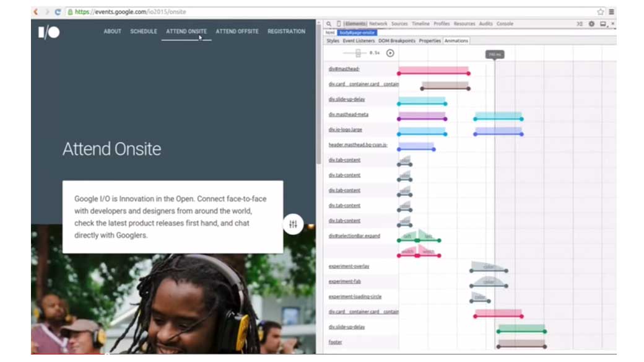Navigate to the Registration nav item
The height and width of the screenshot is (362, 644).
tap(285, 31)
